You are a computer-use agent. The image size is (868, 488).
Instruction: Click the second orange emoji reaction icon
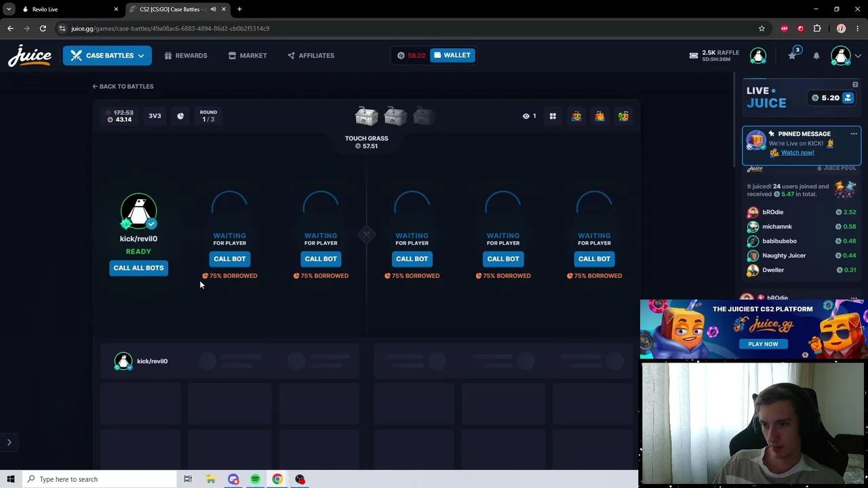(x=599, y=117)
